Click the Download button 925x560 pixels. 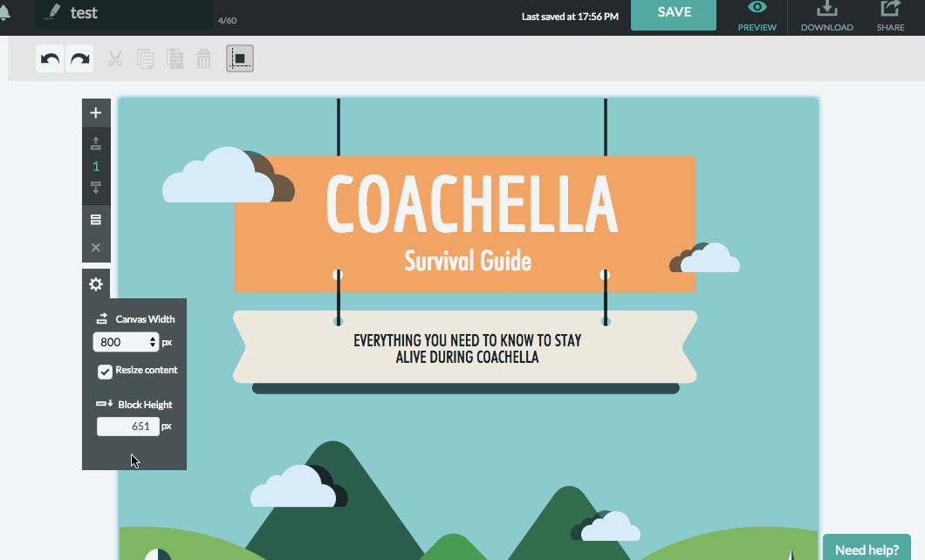coord(826,17)
